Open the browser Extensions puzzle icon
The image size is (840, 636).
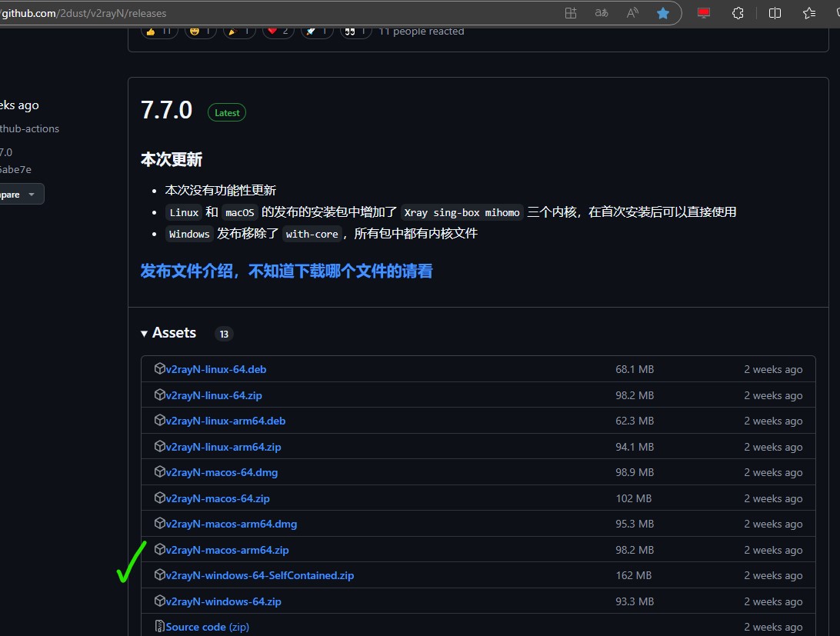tap(737, 13)
